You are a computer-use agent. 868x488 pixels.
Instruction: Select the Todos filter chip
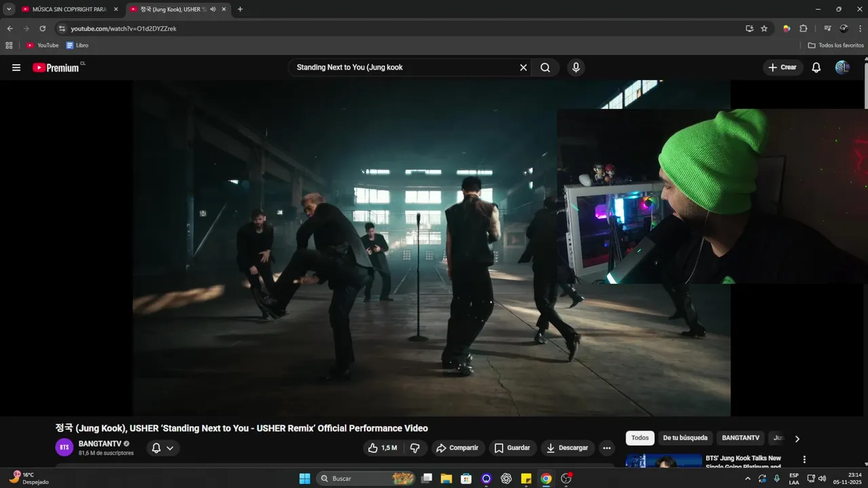tap(640, 438)
